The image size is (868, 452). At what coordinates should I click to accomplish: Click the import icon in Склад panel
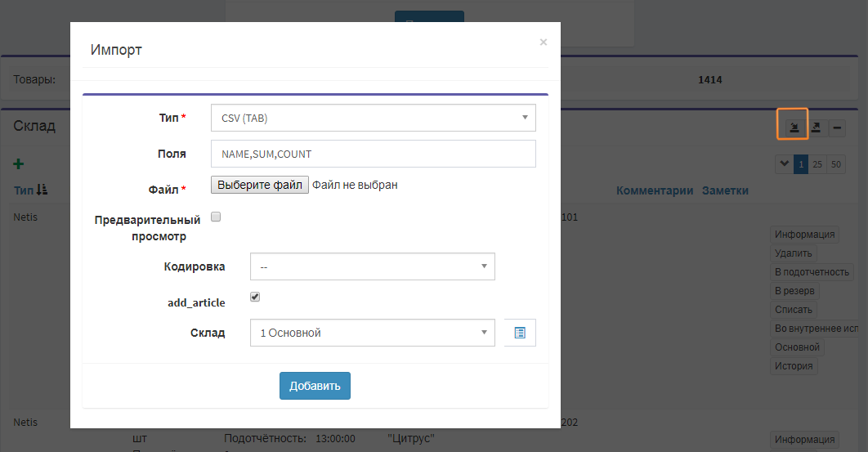click(x=793, y=128)
